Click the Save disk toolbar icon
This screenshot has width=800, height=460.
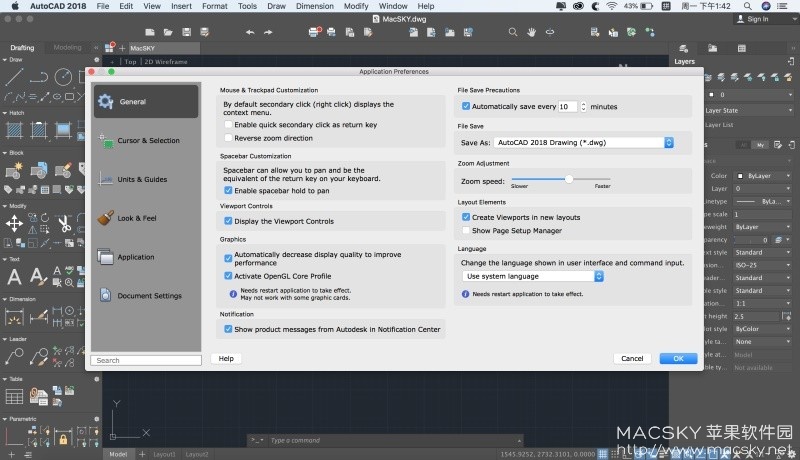pos(186,32)
